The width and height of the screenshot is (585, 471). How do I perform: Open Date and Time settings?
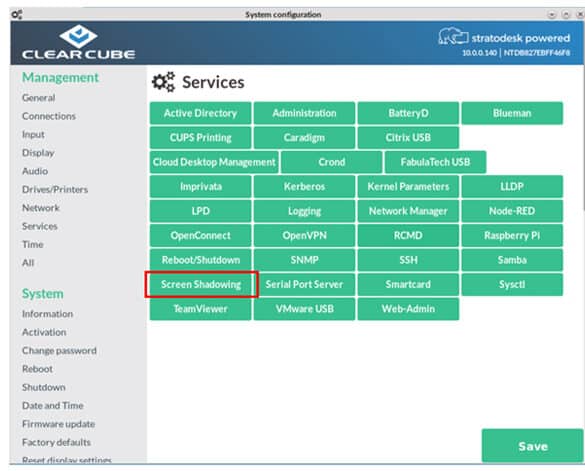click(x=53, y=405)
